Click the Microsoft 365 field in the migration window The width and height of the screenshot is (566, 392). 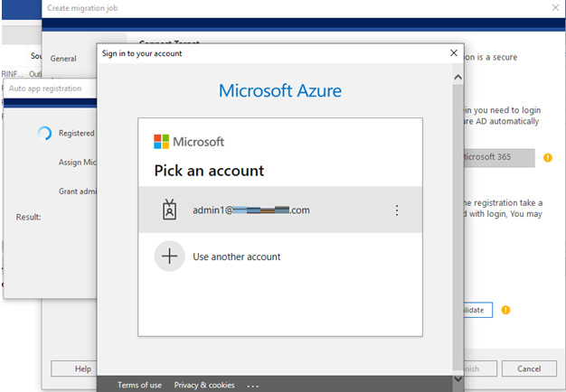click(500, 157)
